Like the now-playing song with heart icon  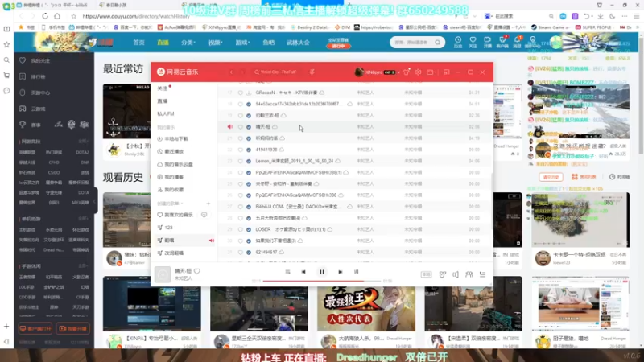pyautogui.click(x=196, y=271)
